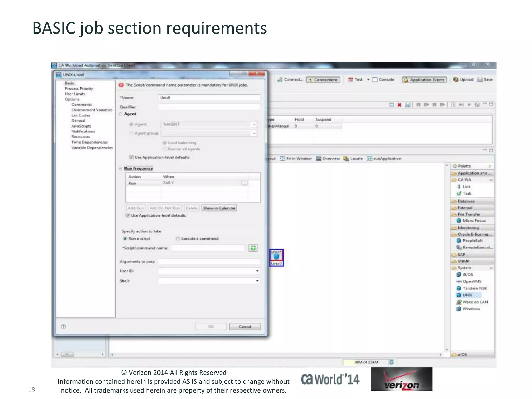Click the Connections toolbar button

tap(323, 79)
